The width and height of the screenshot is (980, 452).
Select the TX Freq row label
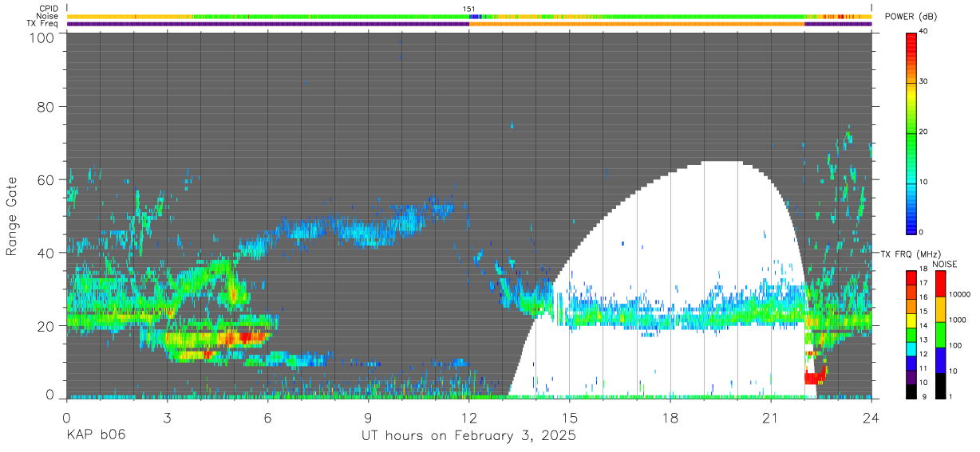click(x=43, y=24)
